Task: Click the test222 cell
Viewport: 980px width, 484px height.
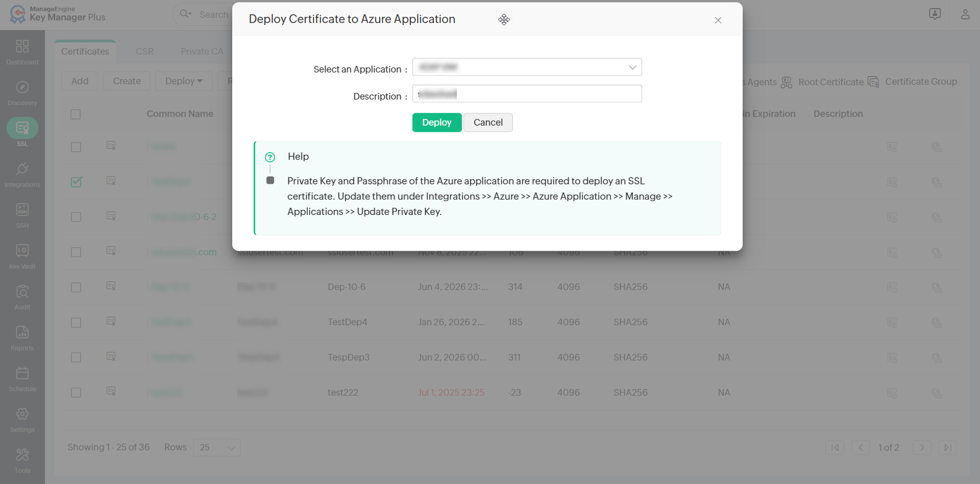Action: (343, 393)
